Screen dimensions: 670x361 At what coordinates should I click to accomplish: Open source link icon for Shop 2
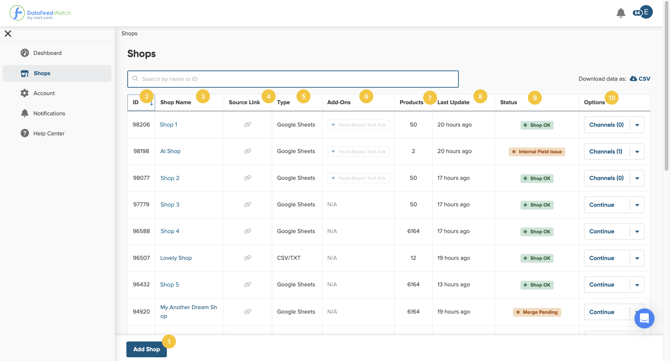click(x=247, y=178)
